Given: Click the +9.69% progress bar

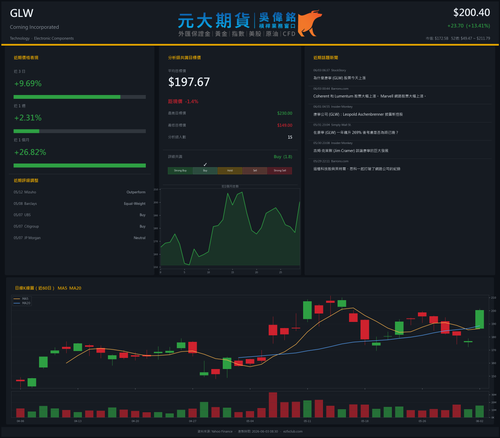Looking at the screenshot, I should [x=80, y=97].
